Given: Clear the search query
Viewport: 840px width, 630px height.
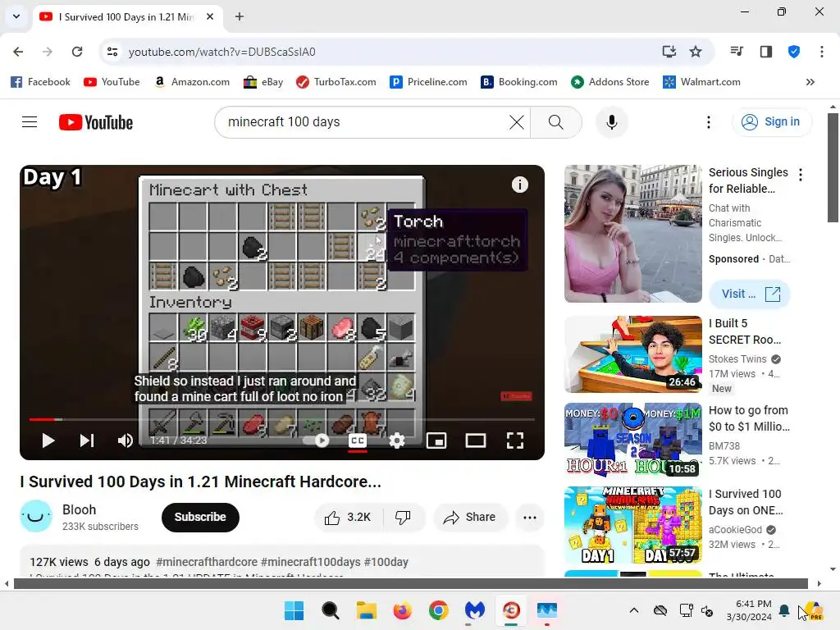Looking at the screenshot, I should pos(517,122).
